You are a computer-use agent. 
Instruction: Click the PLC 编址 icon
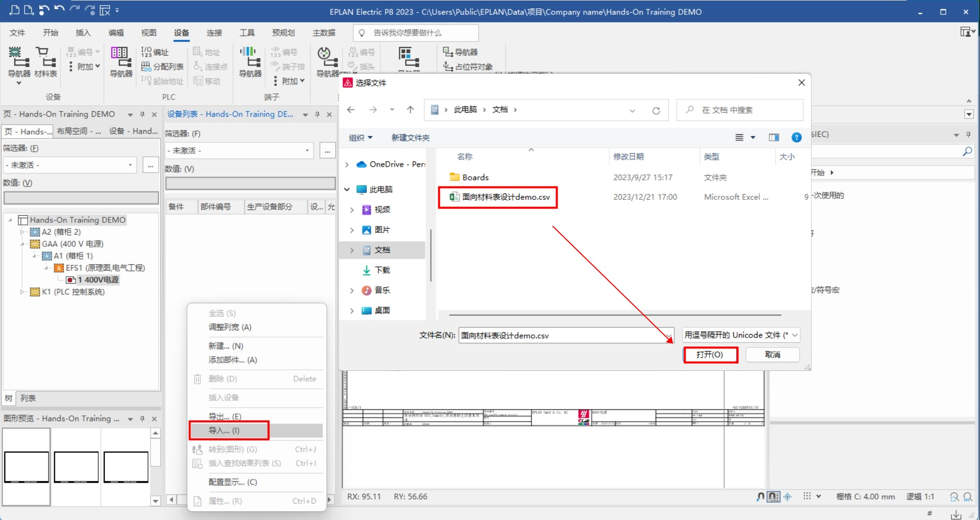155,52
